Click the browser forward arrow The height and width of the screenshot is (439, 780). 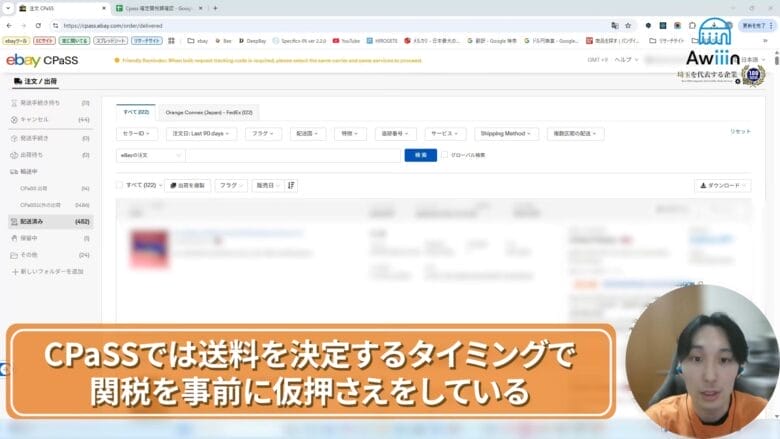[x=23, y=25]
